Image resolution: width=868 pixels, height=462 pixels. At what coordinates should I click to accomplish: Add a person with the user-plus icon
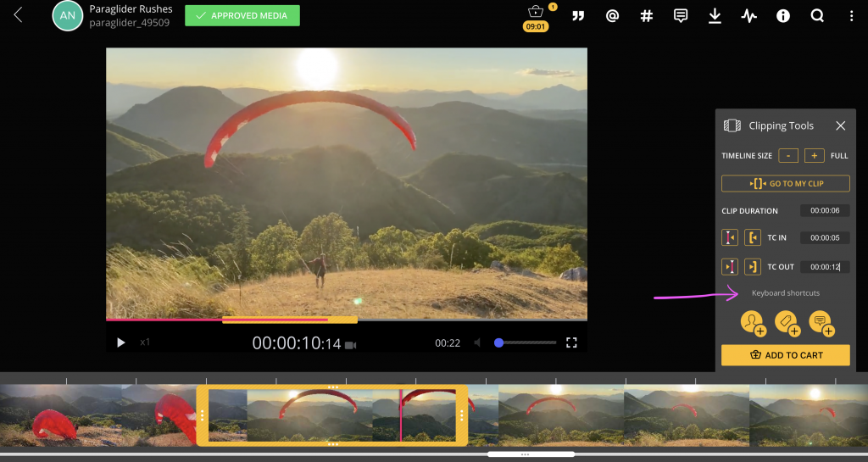click(x=753, y=323)
